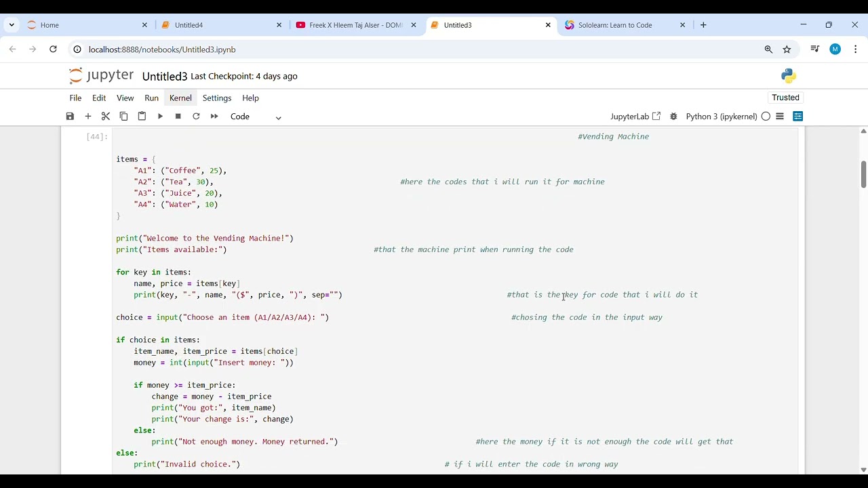Click the kernel status circle indicator

pyautogui.click(x=766, y=117)
